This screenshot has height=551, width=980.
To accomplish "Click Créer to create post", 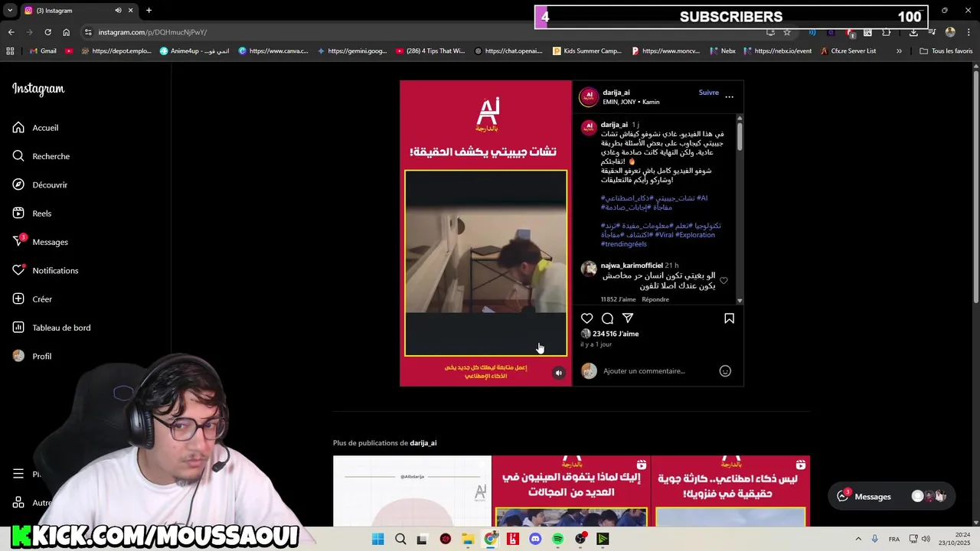I will click(32, 299).
